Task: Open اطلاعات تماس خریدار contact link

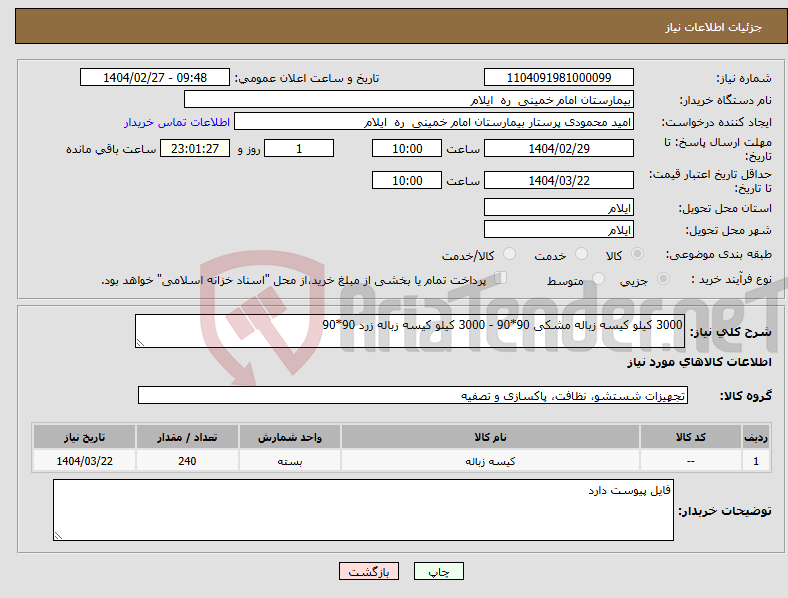Action: (177, 122)
